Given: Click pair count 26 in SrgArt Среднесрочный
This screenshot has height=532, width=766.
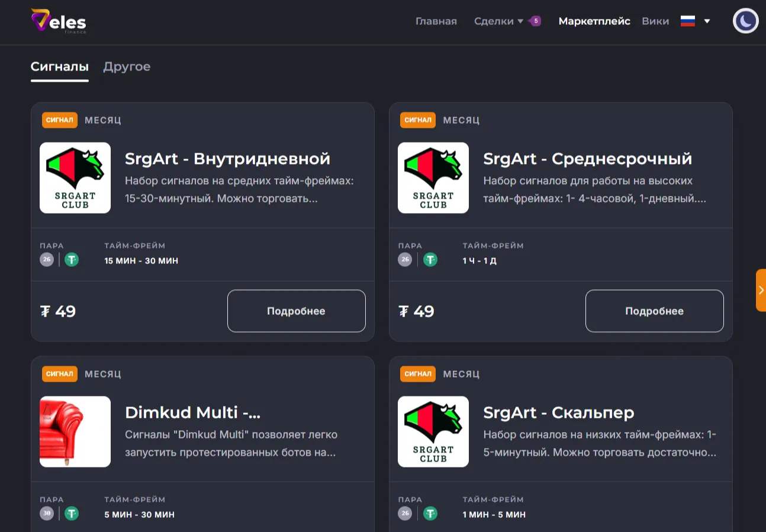Looking at the screenshot, I should [x=405, y=260].
